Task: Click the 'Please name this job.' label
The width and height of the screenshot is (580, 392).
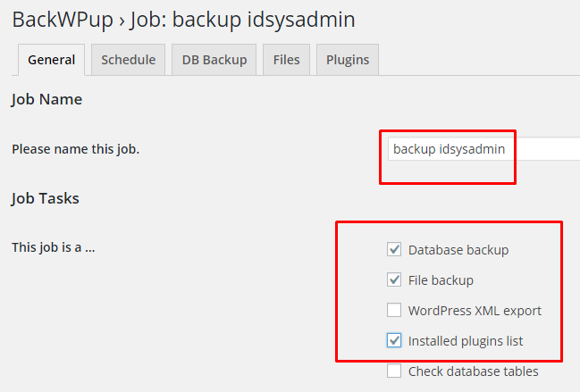Action: [x=75, y=149]
